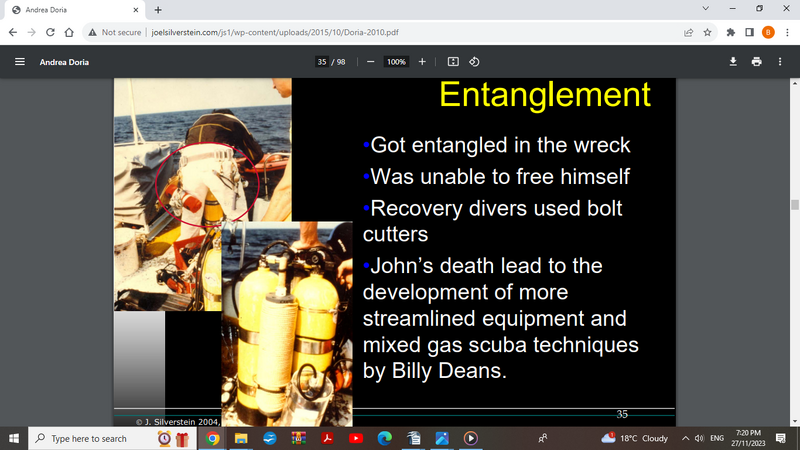Print the PDF document
The image size is (800, 450).
pos(756,62)
